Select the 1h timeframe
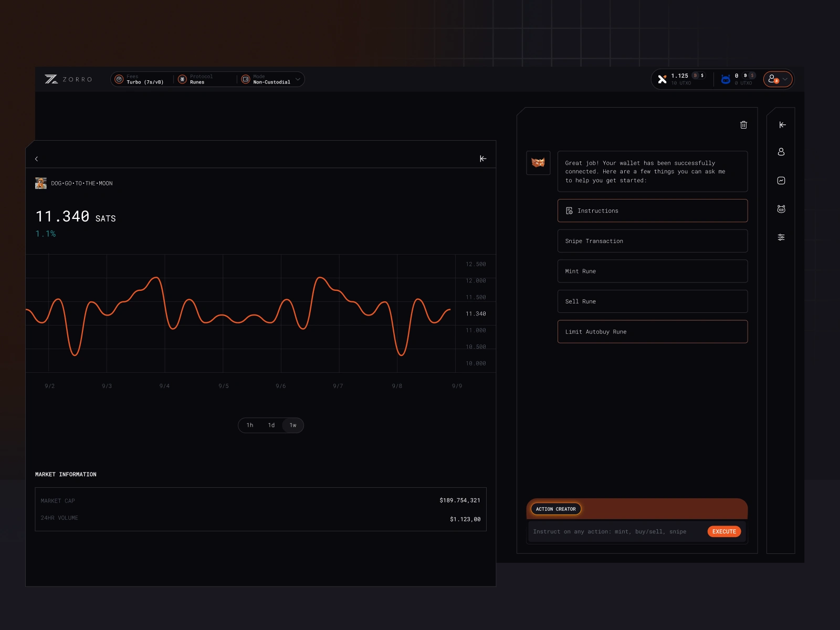 [x=250, y=425]
